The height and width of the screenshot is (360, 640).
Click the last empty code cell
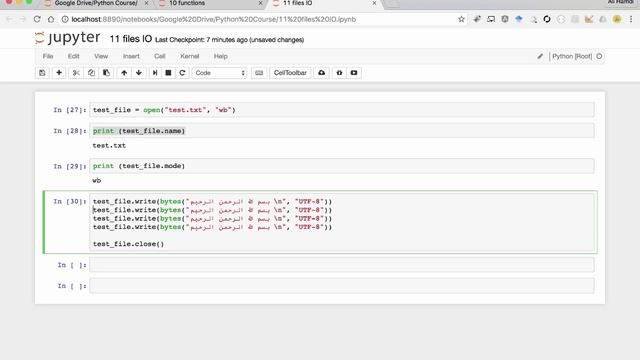click(x=342, y=286)
